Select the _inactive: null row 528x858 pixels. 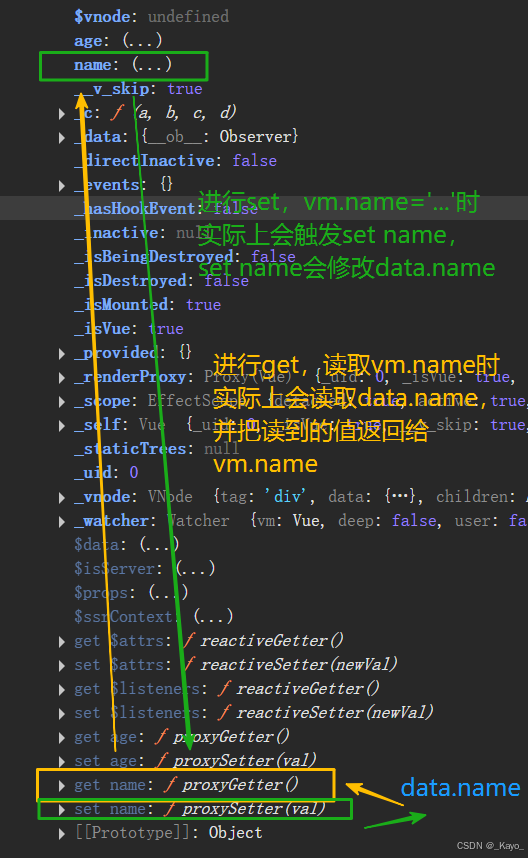tap(142, 233)
